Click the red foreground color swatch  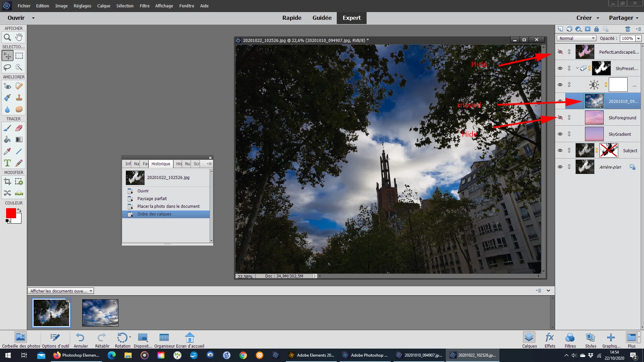10,213
